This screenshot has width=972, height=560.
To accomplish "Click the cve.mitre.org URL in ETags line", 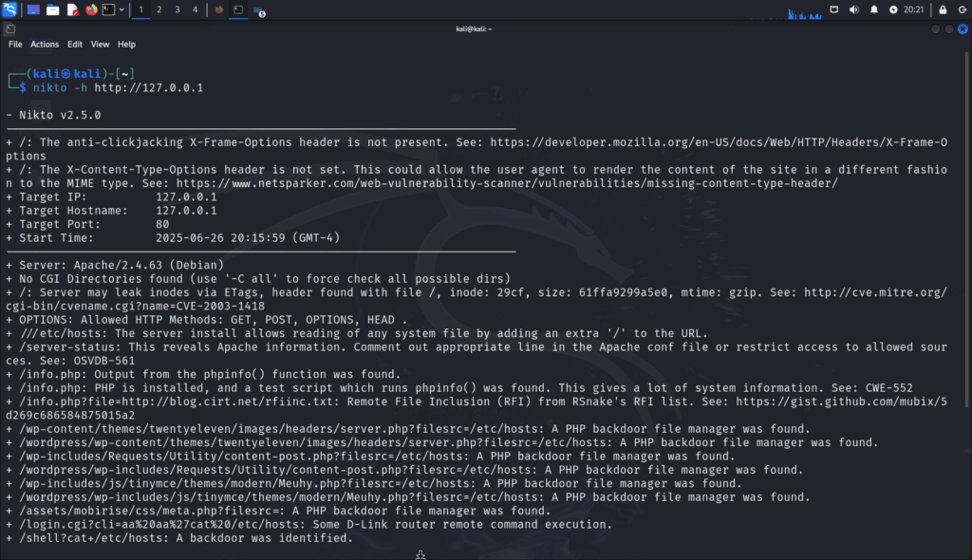I will coord(875,292).
